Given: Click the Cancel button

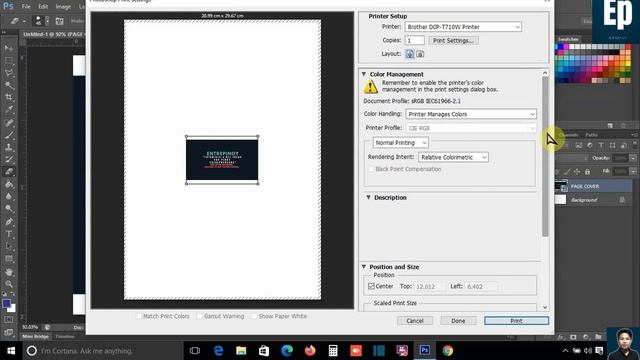Looking at the screenshot, I should [x=415, y=321].
